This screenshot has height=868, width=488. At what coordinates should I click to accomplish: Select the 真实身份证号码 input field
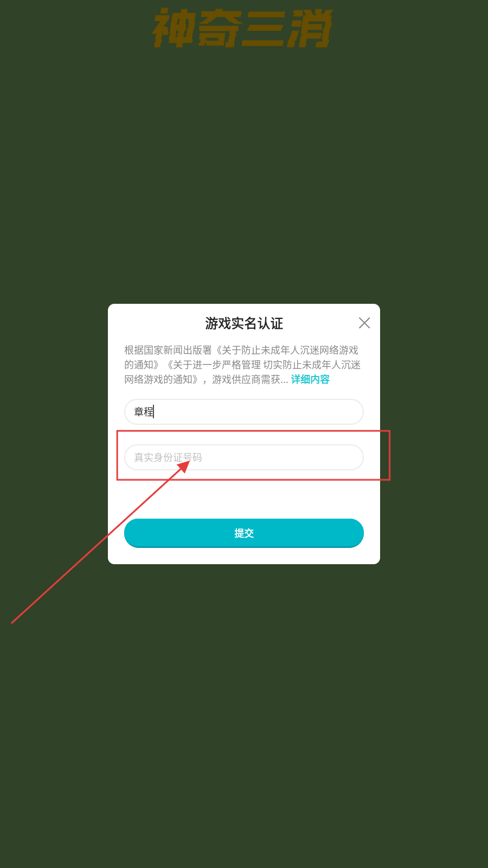244,457
